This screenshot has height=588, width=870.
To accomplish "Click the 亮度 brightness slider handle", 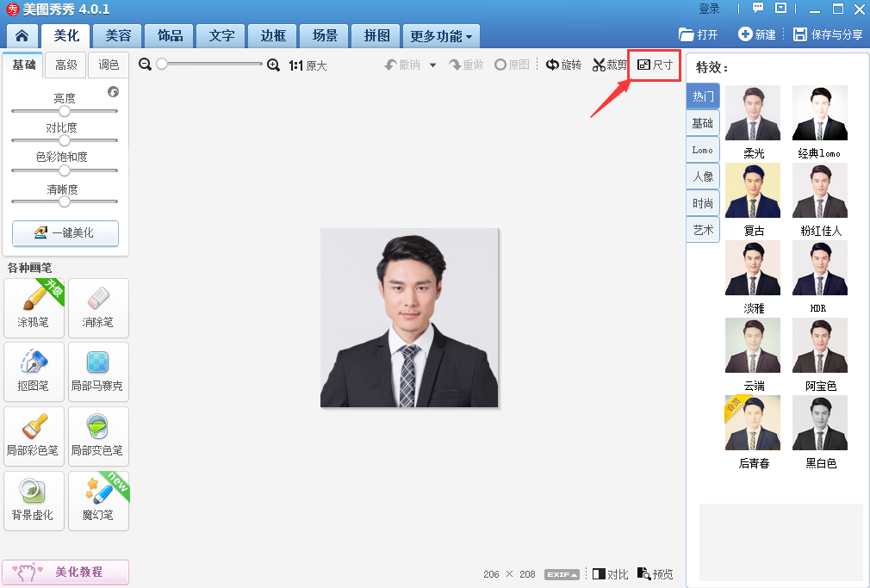I will tap(64, 110).
